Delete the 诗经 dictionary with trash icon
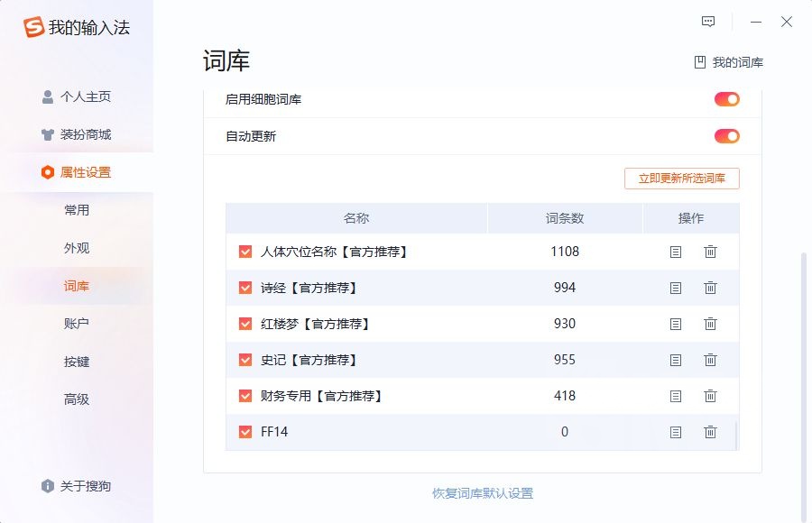This screenshot has height=523, width=812. (710, 288)
